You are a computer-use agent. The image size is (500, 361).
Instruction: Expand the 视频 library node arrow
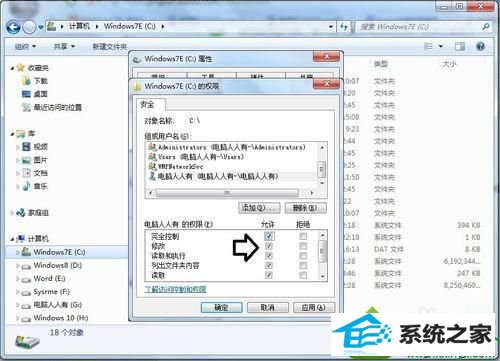click(x=18, y=147)
